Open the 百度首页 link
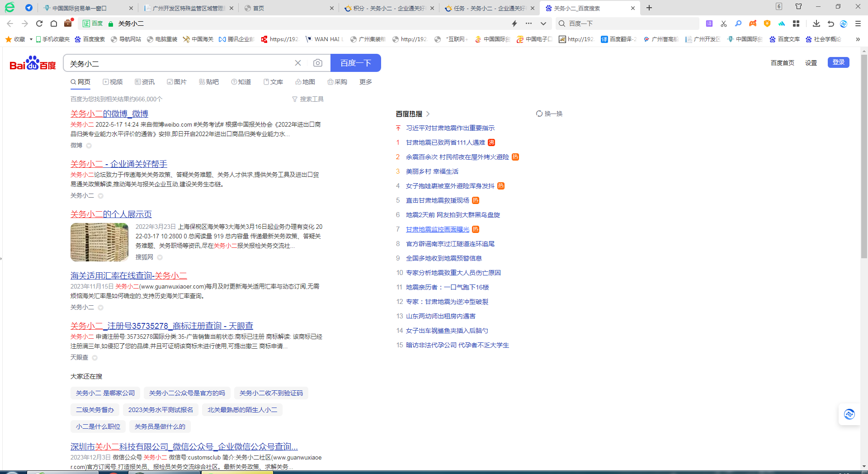Screen dimensions: 868x474 (x=783, y=63)
